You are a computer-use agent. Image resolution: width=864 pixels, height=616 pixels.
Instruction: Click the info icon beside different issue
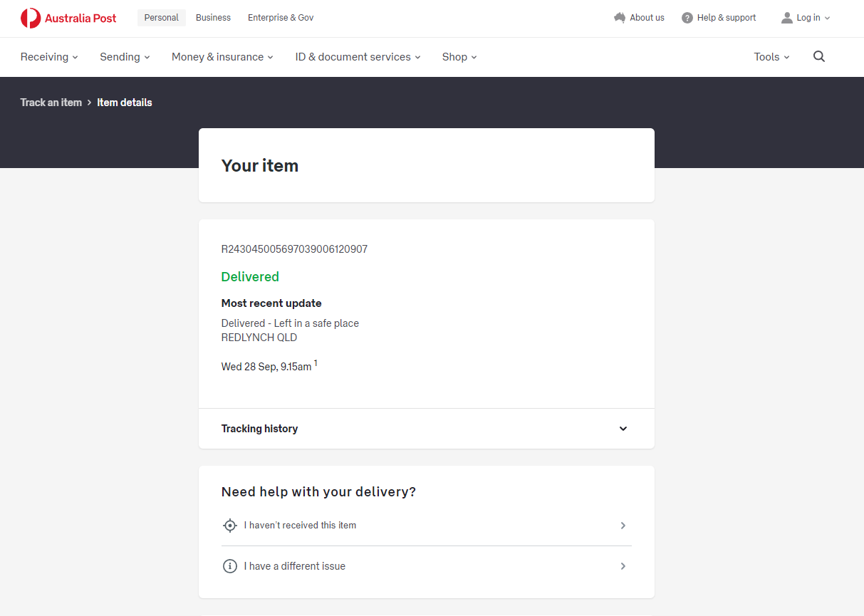[229, 566]
